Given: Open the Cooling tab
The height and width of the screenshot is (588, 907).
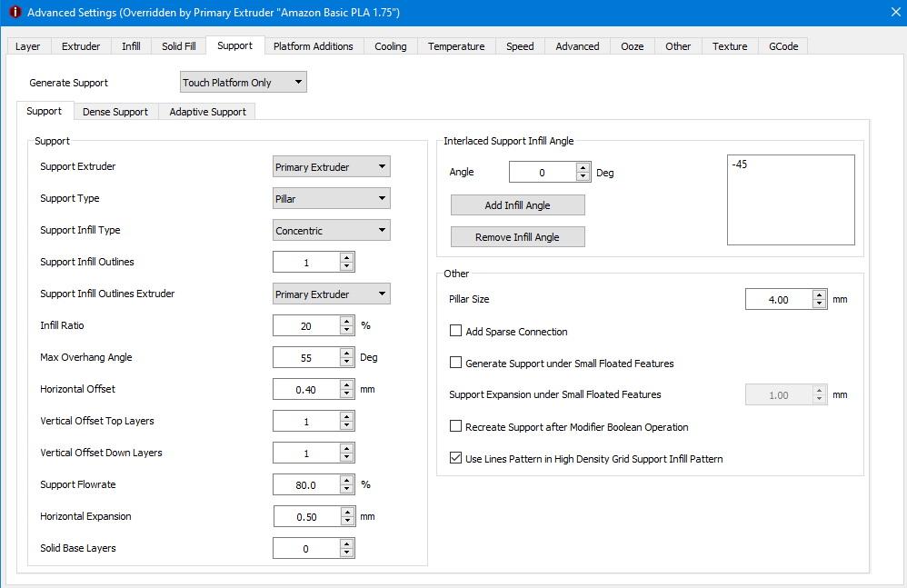Looking at the screenshot, I should pos(391,46).
